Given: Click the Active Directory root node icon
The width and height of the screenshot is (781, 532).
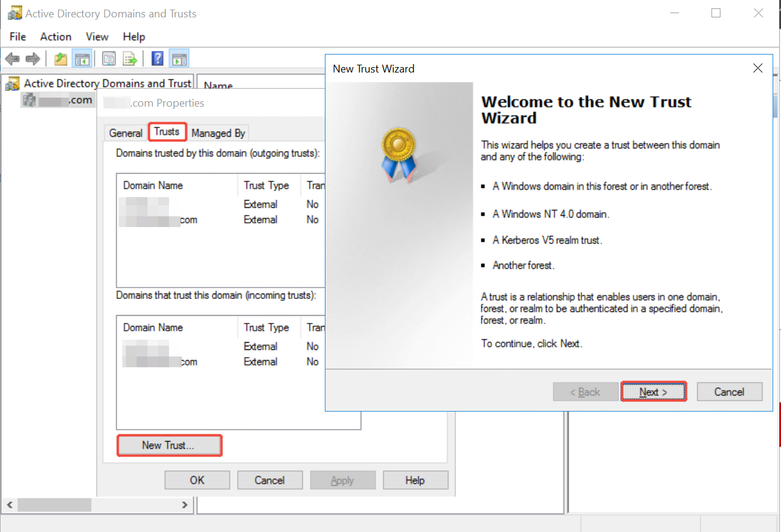Looking at the screenshot, I should point(13,84).
